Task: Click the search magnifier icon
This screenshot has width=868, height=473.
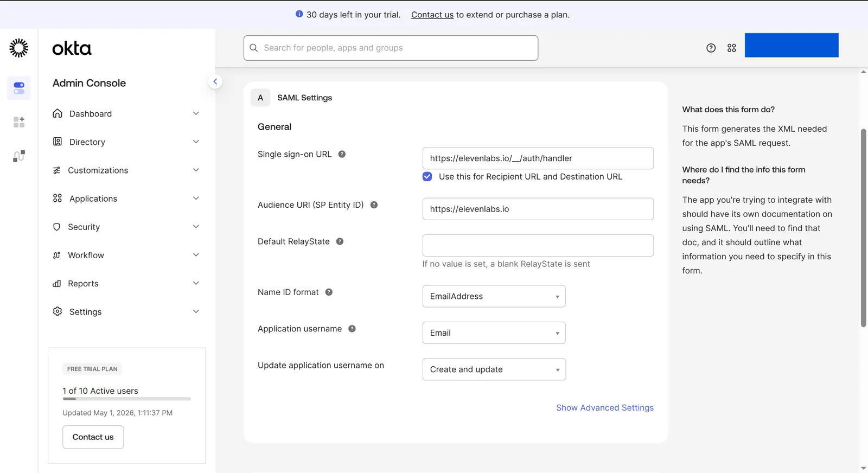Action: [x=253, y=48]
